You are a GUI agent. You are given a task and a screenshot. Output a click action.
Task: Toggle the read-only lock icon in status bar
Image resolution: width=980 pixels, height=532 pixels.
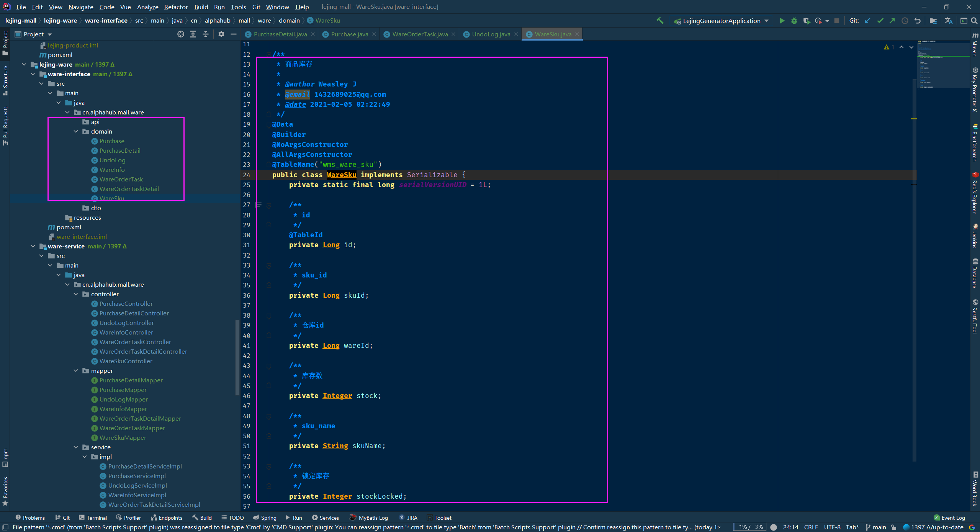click(x=893, y=527)
